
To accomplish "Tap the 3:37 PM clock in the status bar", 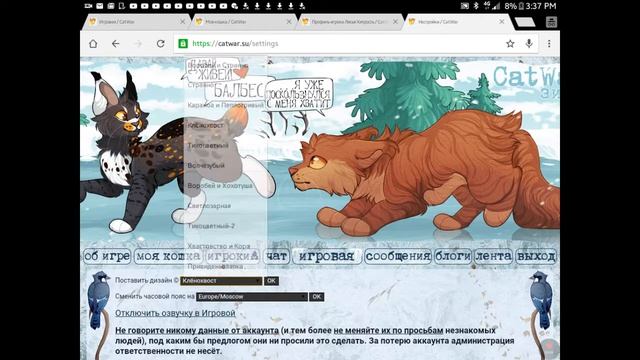I will (541, 6).
